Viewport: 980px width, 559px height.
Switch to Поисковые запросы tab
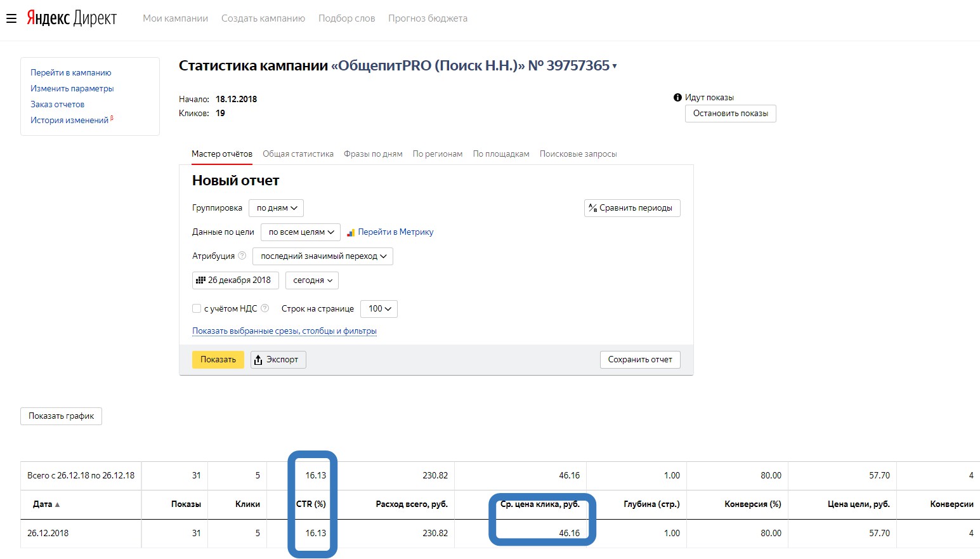tap(578, 154)
